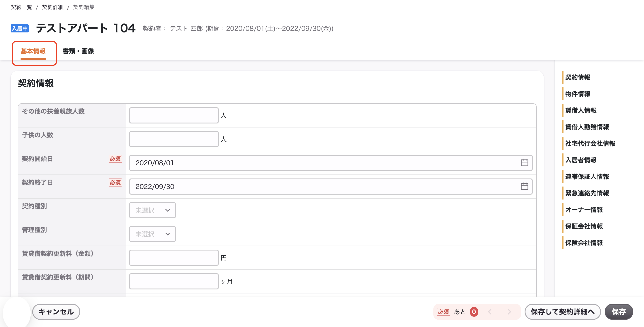
Task: Jump to 入居者情報 section in sidebar
Action: 580,160
